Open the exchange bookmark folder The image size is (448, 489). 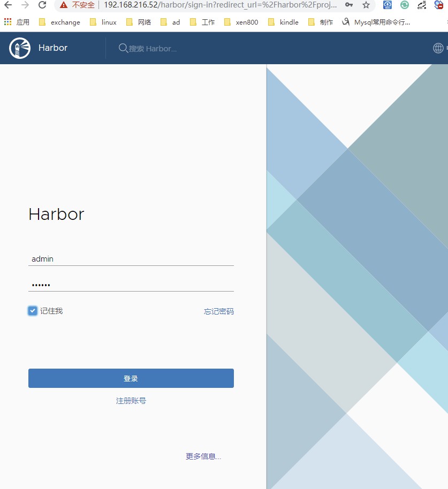(x=59, y=22)
